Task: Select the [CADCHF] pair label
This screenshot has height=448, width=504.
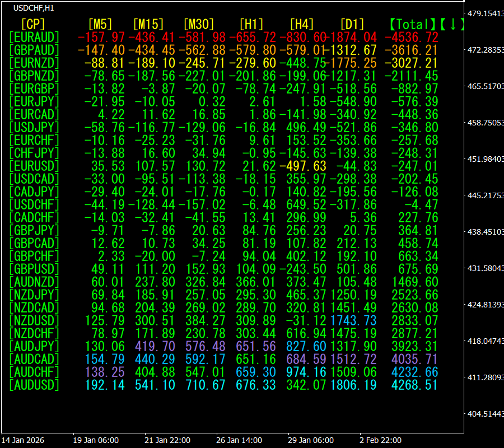Action: tap(34, 217)
